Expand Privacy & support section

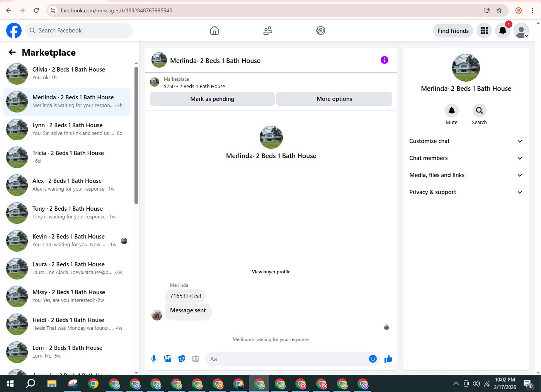(x=466, y=192)
